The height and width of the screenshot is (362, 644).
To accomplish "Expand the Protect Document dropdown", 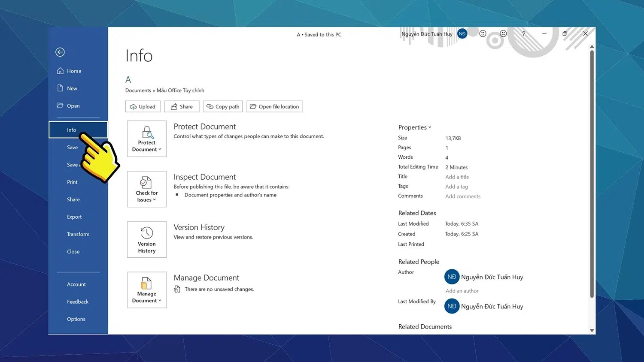I will point(147,139).
